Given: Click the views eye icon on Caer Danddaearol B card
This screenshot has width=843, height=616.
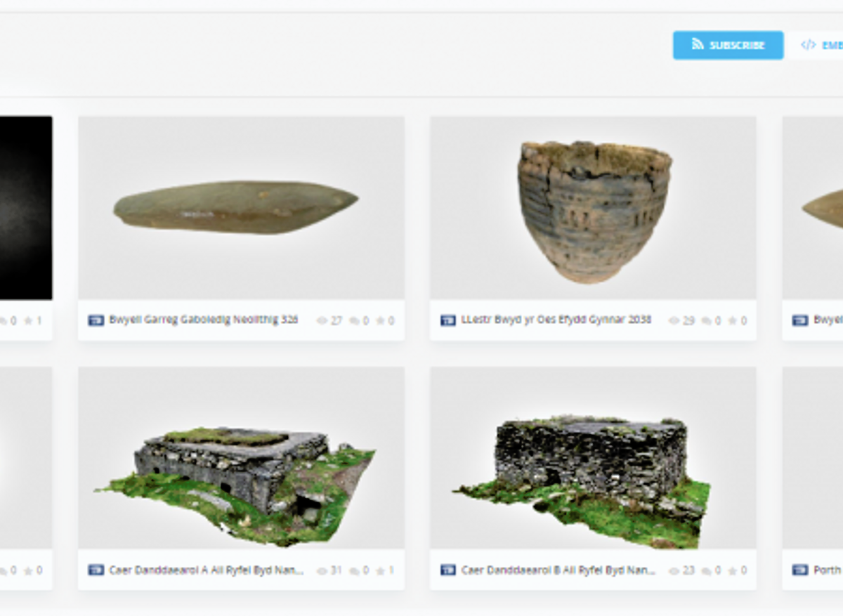Looking at the screenshot, I should [674, 570].
